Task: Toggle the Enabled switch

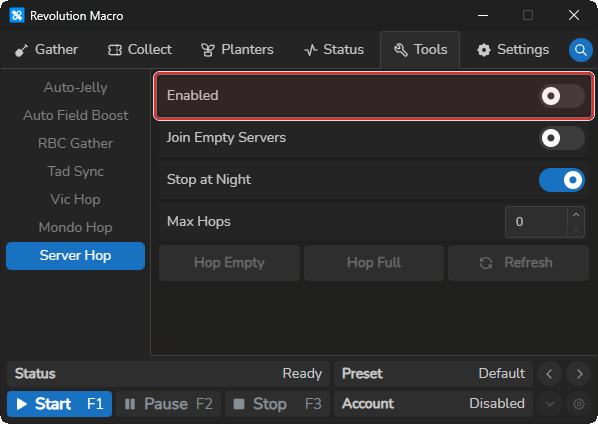Action: [561, 96]
